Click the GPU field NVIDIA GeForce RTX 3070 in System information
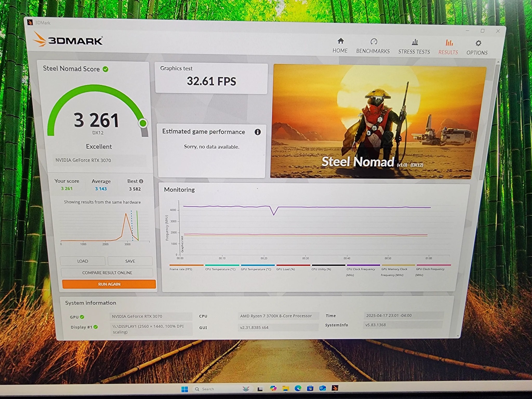 [x=151, y=316]
